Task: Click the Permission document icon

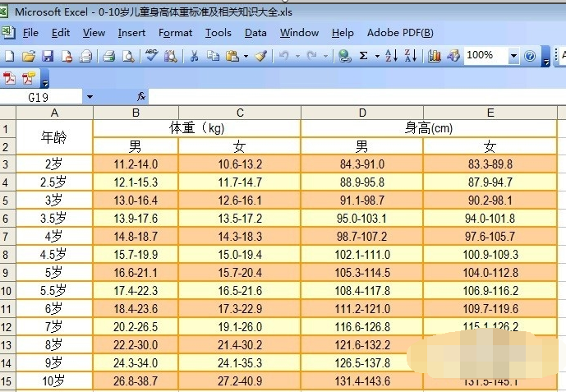Action: [x=67, y=56]
